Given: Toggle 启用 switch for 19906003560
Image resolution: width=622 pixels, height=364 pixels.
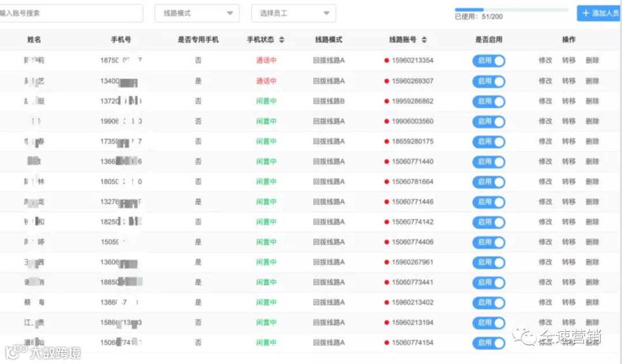Looking at the screenshot, I should tap(489, 122).
